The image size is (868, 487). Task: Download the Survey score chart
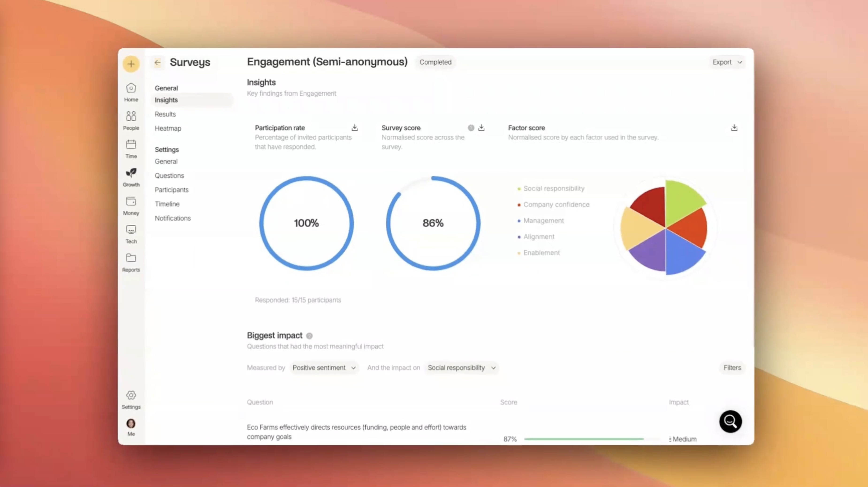click(481, 127)
